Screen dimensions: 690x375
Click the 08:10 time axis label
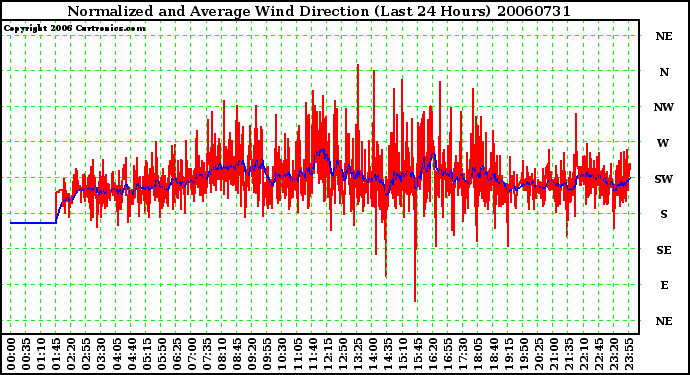(x=222, y=354)
